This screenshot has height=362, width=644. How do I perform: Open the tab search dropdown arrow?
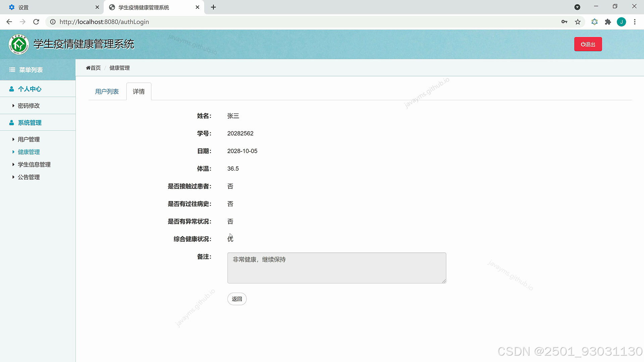pos(577,7)
